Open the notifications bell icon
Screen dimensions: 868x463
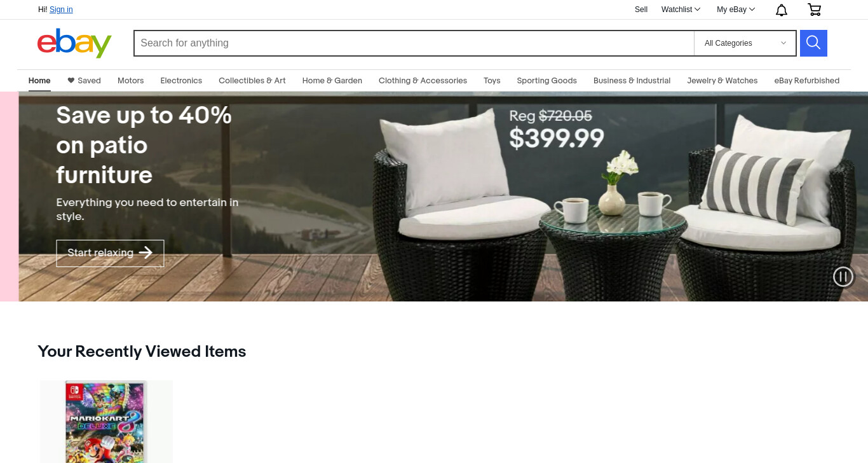pyautogui.click(x=782, y=10)
